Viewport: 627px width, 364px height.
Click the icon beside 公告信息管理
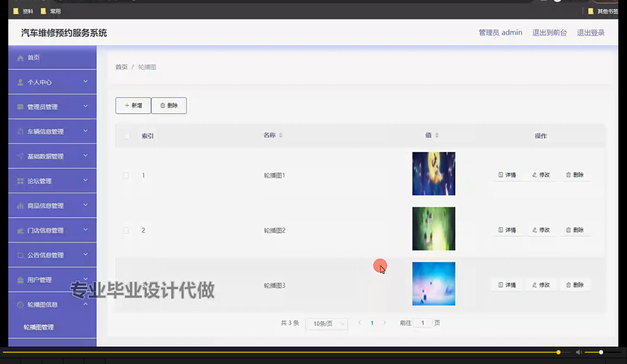20,255
